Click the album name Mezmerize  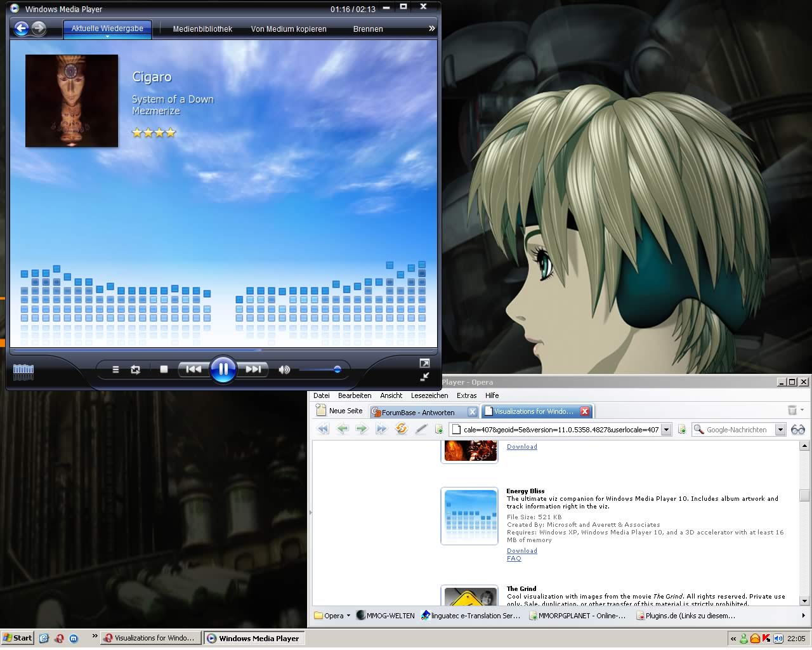pyautogui.click(x=156, y=111)
